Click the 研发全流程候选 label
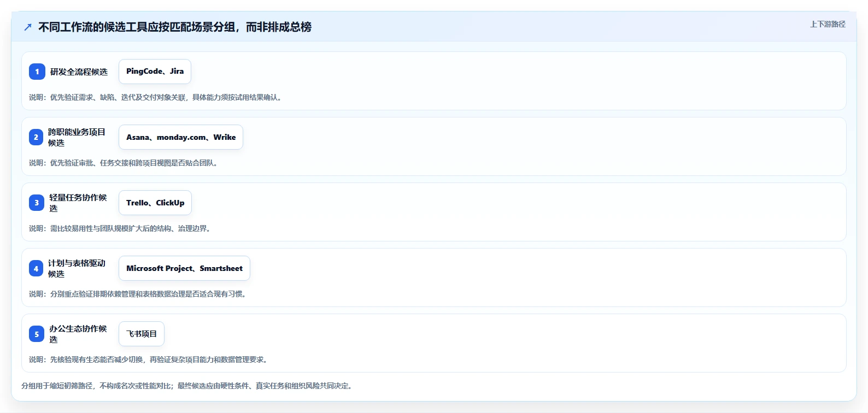Image resolution: width=868 pixels, height=413 pixels. point(79,72)
